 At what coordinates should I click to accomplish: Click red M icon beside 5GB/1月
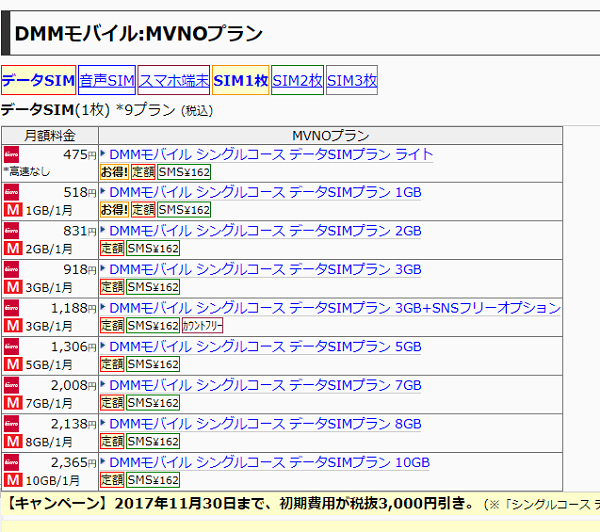[13, 364]
